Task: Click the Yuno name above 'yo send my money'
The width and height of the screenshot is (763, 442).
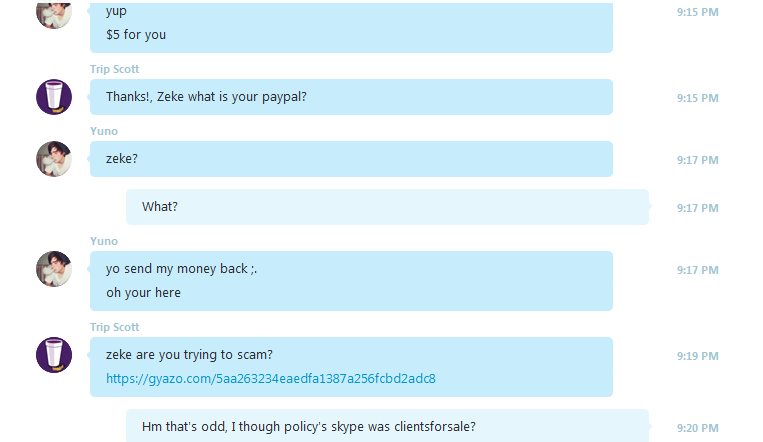Action: coord(104,241)
